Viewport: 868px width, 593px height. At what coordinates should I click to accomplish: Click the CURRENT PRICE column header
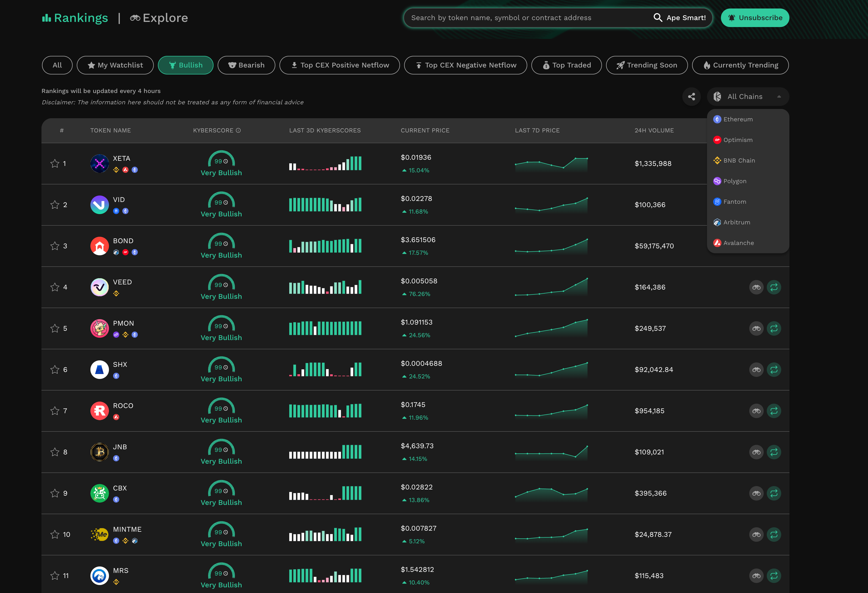point(425,130)
